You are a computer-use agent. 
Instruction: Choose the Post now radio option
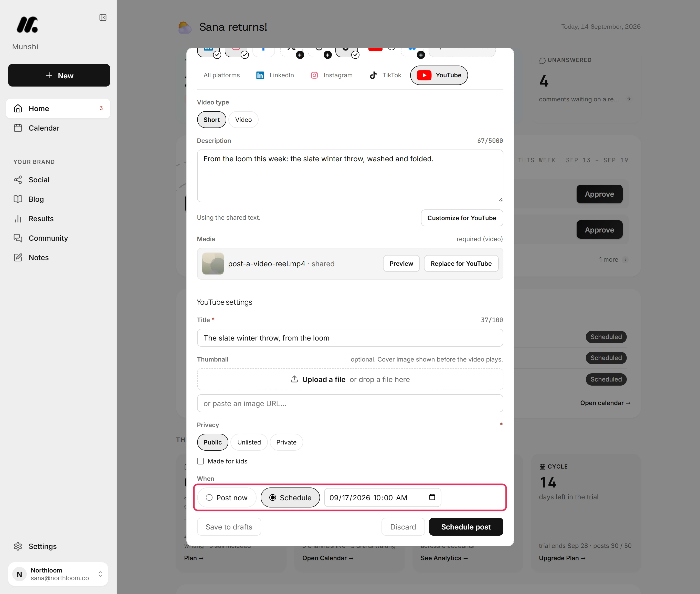(227, 497)
